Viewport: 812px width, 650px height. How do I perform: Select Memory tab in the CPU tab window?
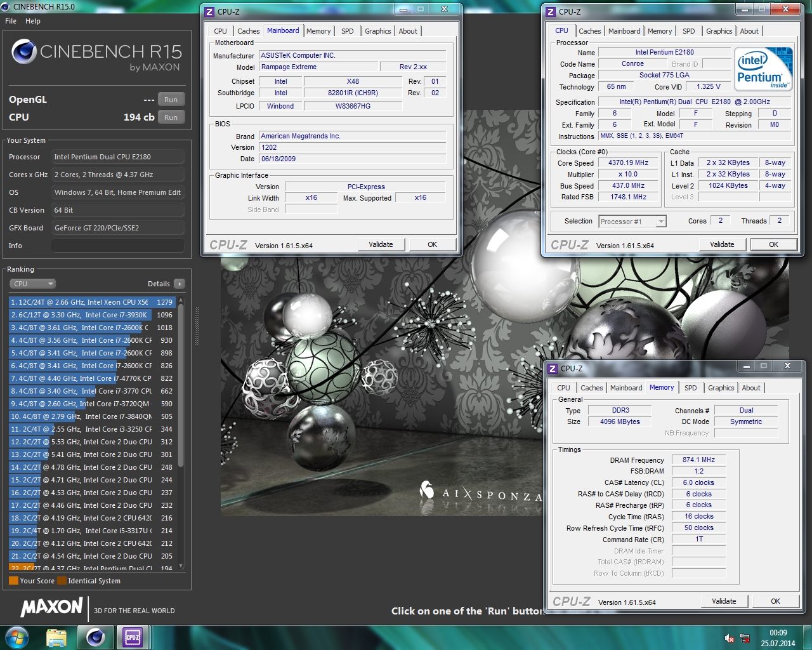click(659, 31)
